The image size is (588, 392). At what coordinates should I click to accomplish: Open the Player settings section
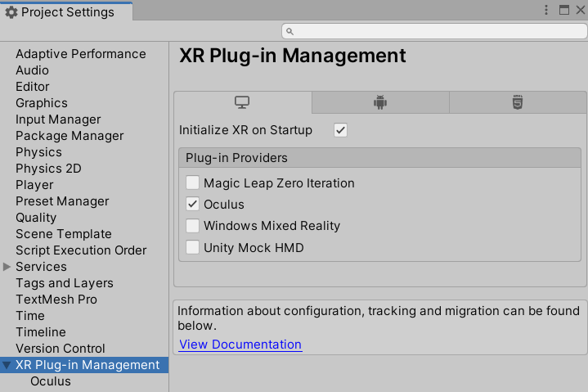(34, 185)
